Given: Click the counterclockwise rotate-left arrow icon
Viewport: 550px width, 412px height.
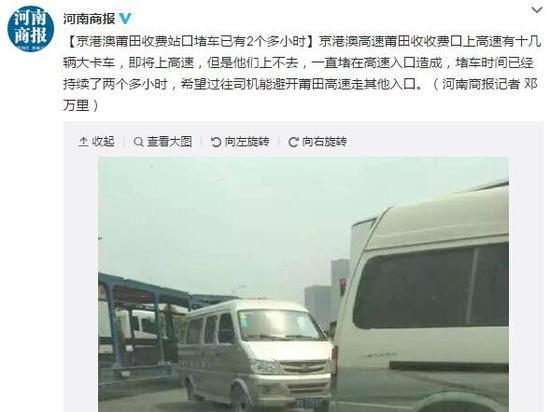Looking at the screenshot, I should click(x=216, y=142).
